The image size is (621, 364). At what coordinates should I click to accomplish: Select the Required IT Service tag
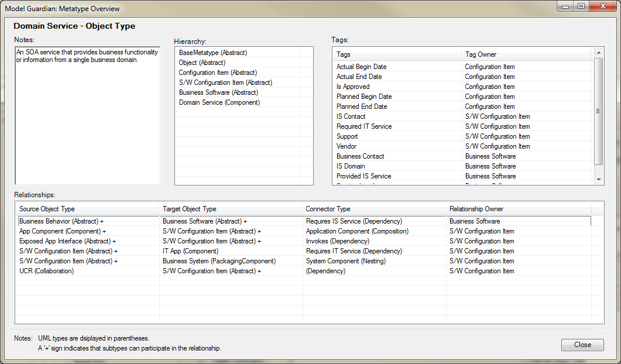coord(364,126)
